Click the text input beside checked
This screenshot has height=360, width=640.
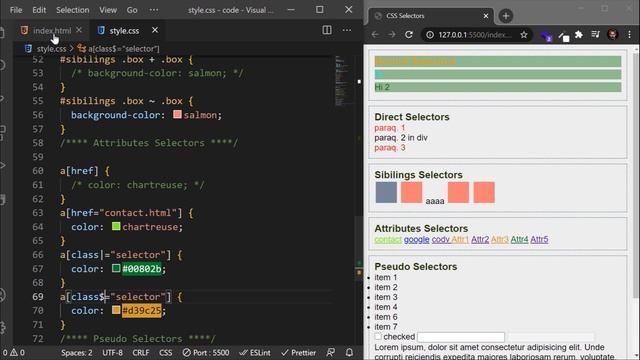pyautogui.click(x=461, y=337)
